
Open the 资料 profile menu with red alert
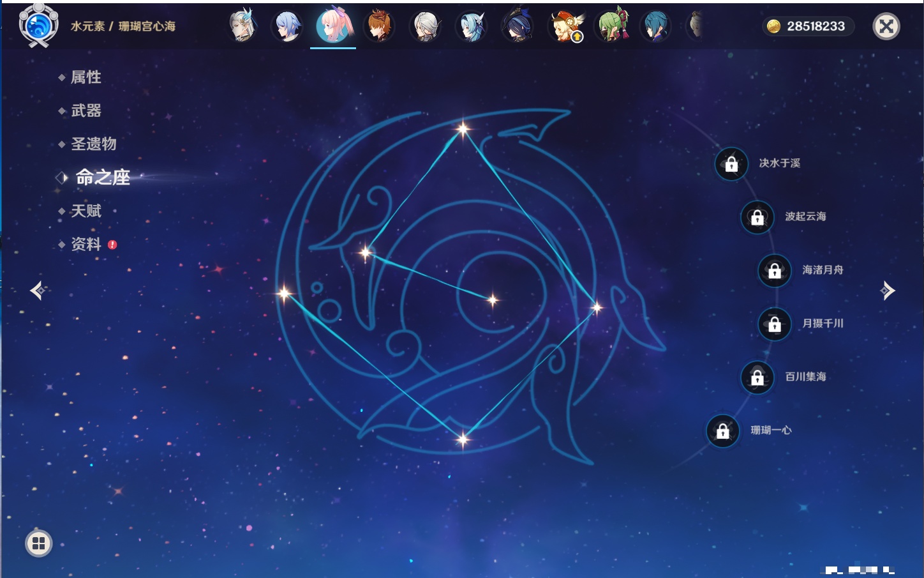(86, 244)
